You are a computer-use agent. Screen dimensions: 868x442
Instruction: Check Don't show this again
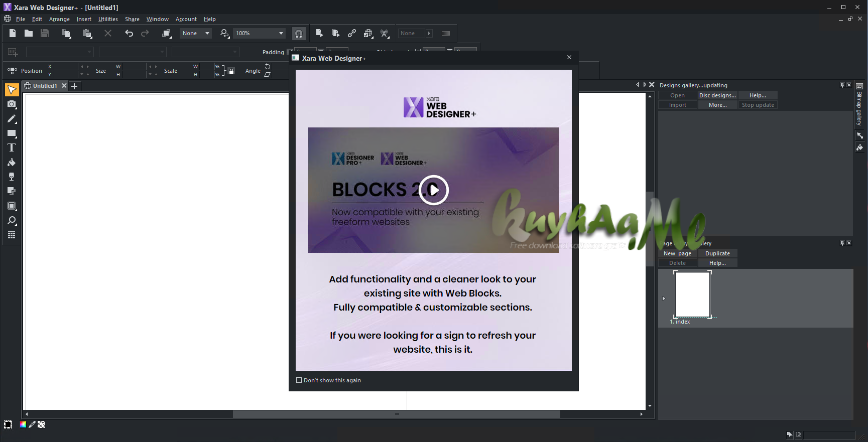pos(299,380)
